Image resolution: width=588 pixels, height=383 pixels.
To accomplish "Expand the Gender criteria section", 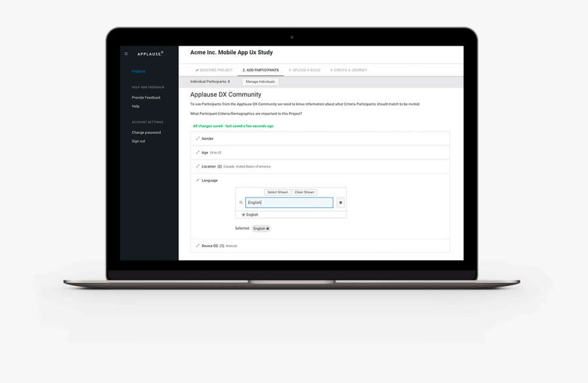I will tap(207, 139).
